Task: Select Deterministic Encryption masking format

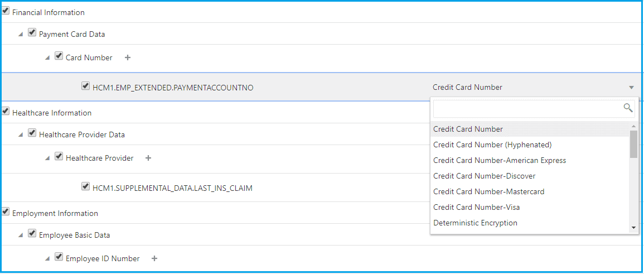Action: [x=475, y=223]
